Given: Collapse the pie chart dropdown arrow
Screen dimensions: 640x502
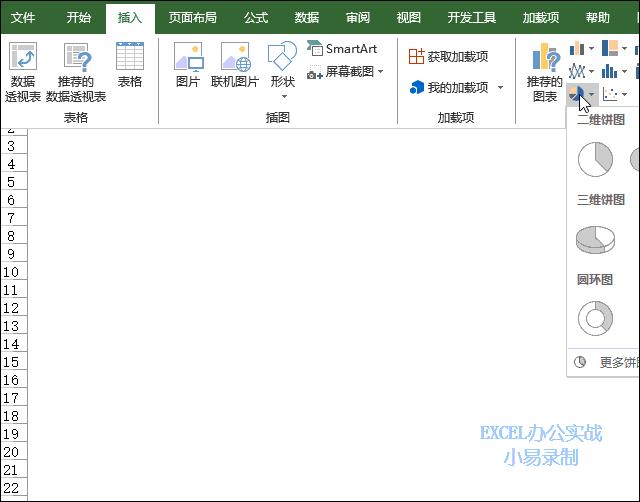Looking at the screenshot, I should click(x=592, y=95).
